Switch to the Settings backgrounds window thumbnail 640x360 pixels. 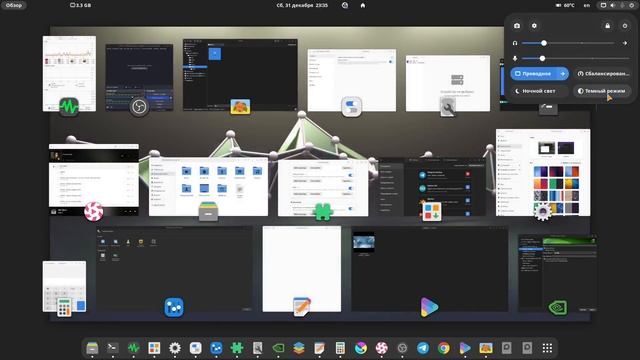[543, 173]
